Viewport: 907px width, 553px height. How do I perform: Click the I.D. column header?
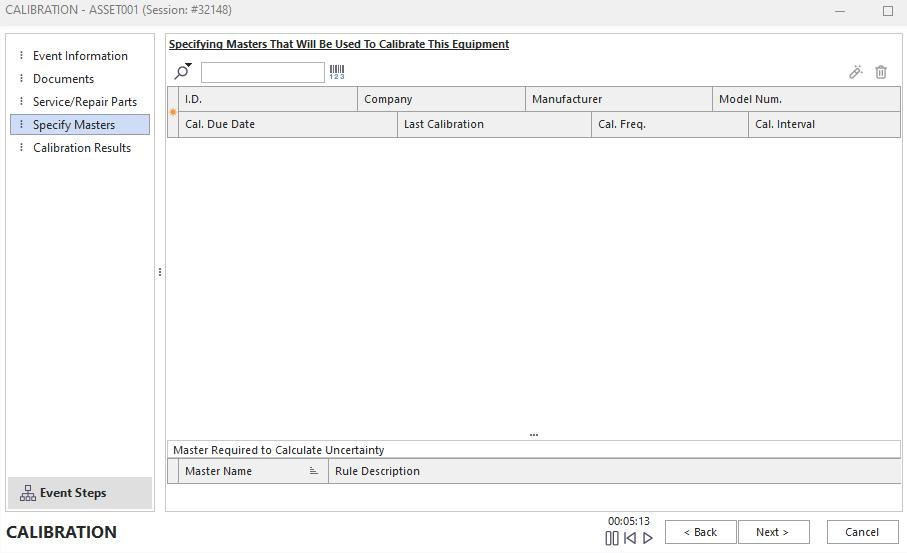pos(268,99)
